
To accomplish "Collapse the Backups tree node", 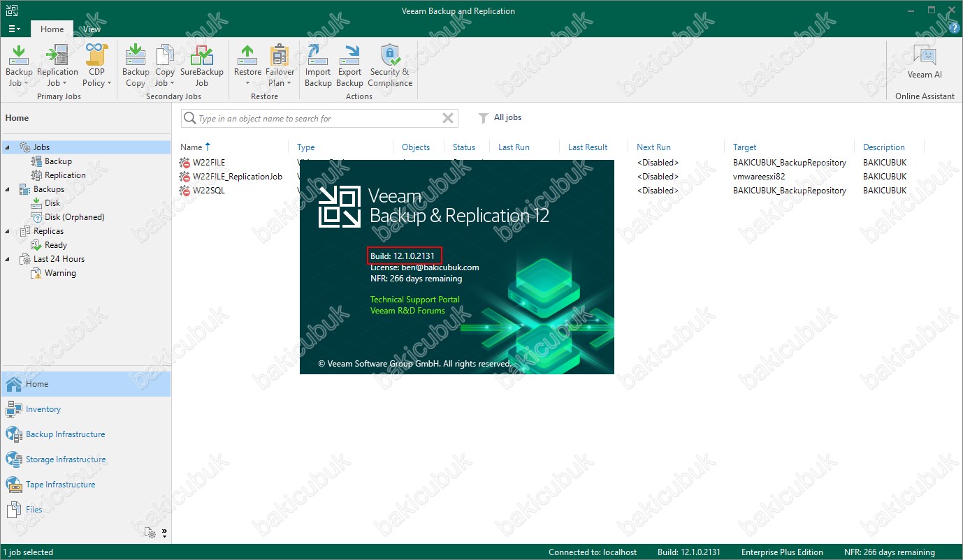I will [7, 189].
